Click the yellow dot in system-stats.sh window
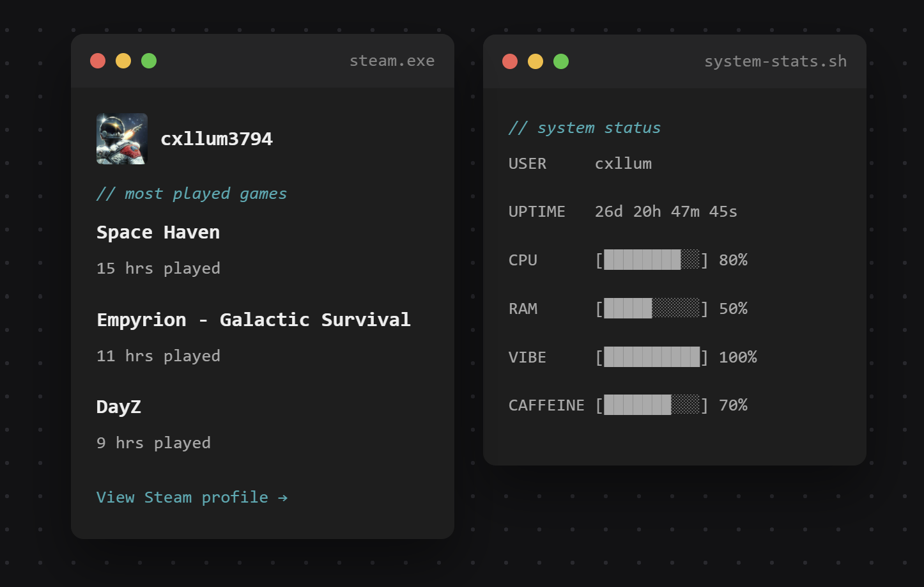Viewport: 924px width, 587px height. pos(535,61)
